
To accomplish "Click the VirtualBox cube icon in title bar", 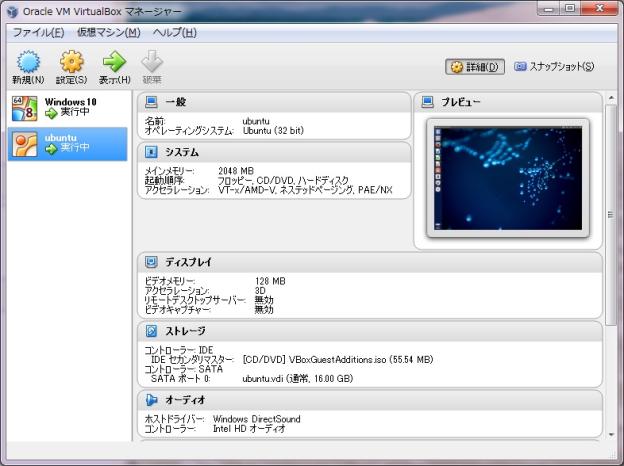I will [x=12, y=12].
